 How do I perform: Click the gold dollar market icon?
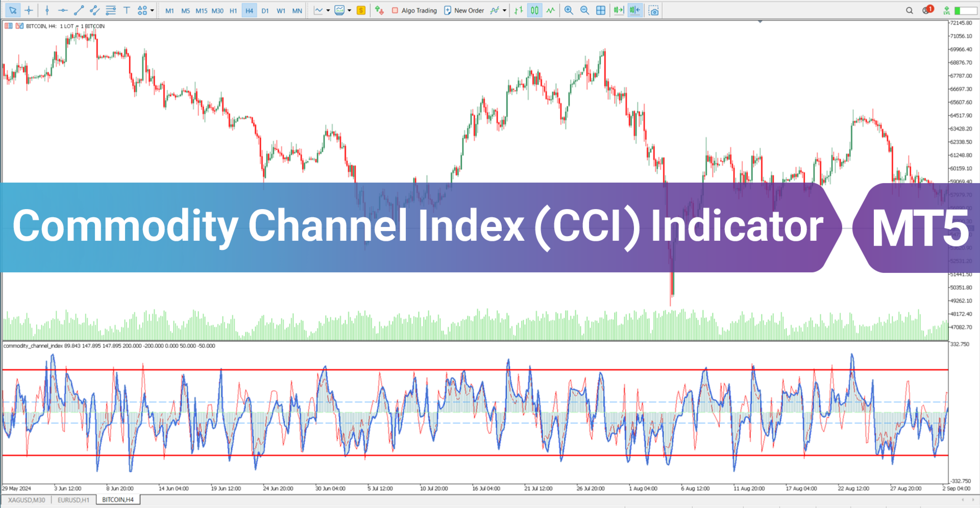coord(361,10)
